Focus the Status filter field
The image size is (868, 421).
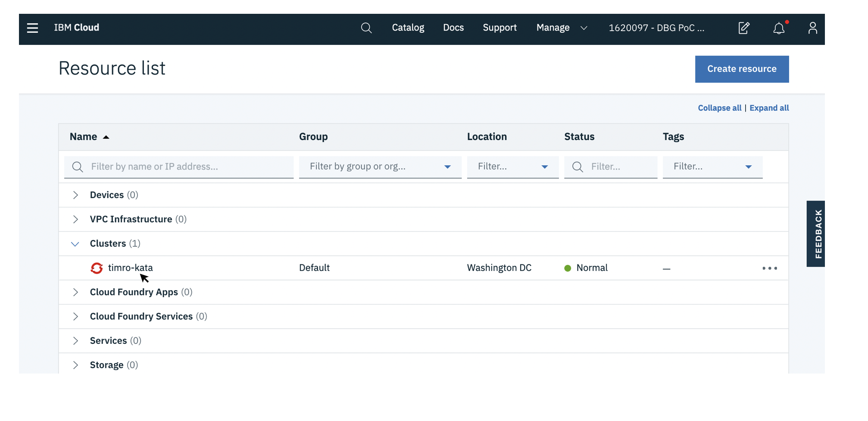[611, 167]
